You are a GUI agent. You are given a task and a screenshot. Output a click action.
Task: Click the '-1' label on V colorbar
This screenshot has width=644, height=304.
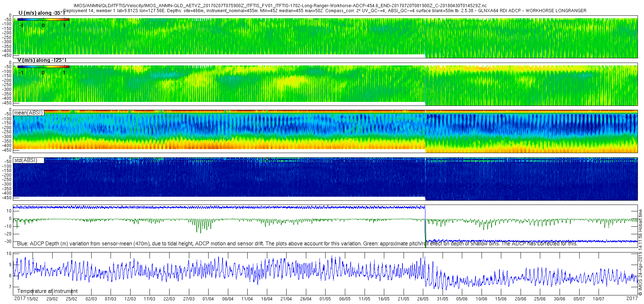(x=21, y=73)
